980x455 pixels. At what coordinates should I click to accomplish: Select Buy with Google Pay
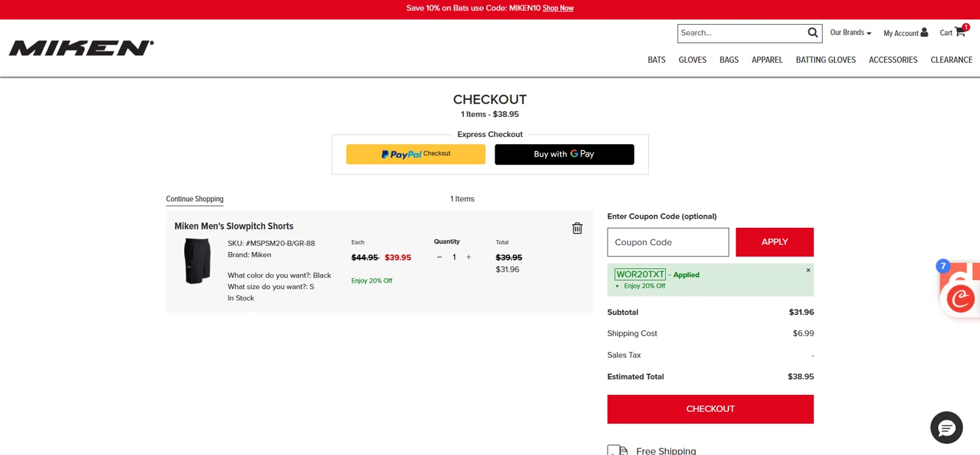[564, 154]
